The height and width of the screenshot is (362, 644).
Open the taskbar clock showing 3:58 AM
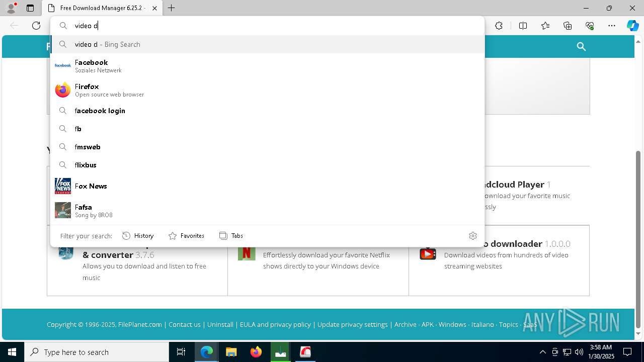coord(601,352)
